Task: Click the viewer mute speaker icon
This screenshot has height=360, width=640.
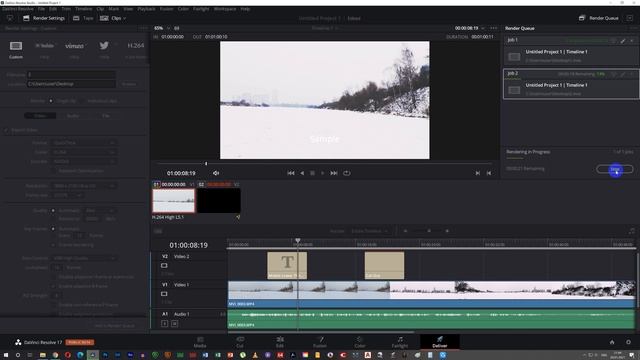Action: pos(216,173)
